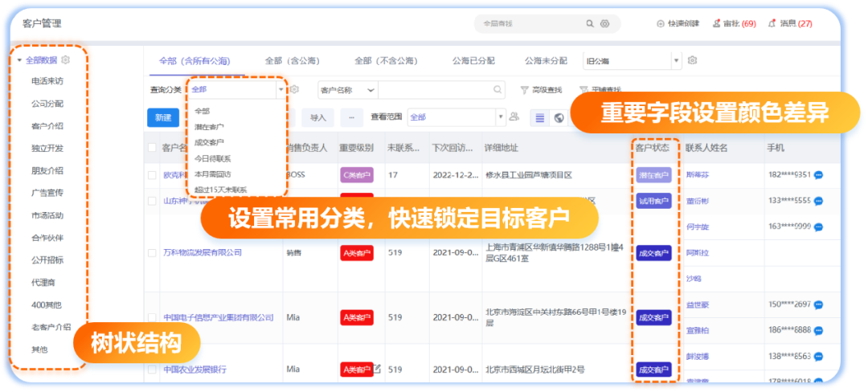The height and width of the screenshot is (392, 868).
Task: Toggle the select-all checkbox in table header
Action: (153, 148)
